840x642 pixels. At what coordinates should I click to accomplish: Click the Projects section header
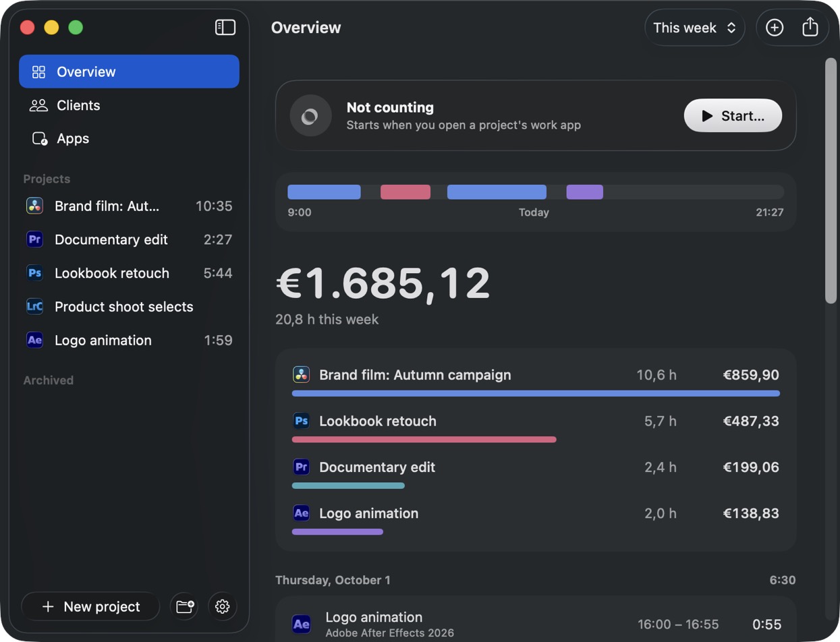[x=47, y=179]
